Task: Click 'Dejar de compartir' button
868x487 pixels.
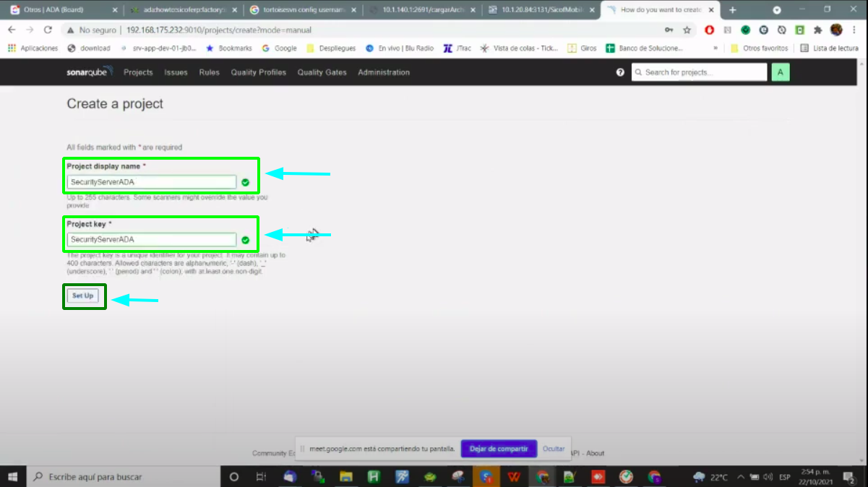Action: pos(499,448)
